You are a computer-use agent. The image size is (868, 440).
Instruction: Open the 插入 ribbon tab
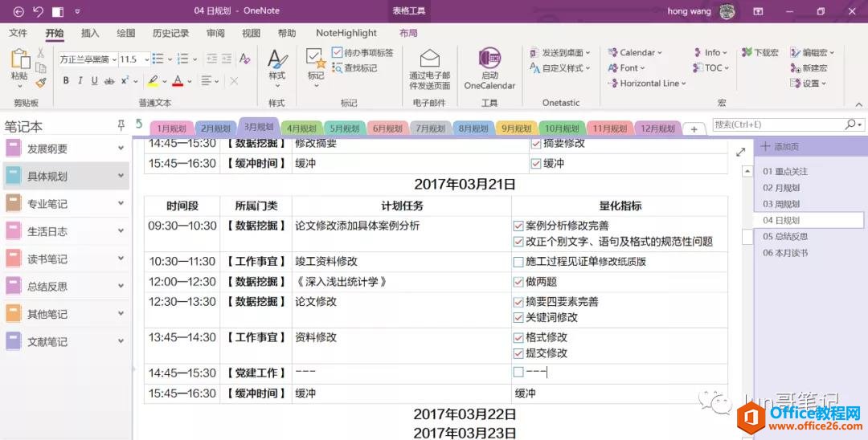click(x=90, y=33)
